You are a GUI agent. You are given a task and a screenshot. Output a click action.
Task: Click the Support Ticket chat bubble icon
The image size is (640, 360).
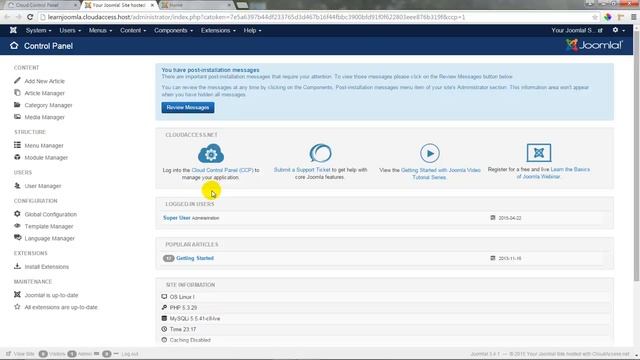click(320, 153)
